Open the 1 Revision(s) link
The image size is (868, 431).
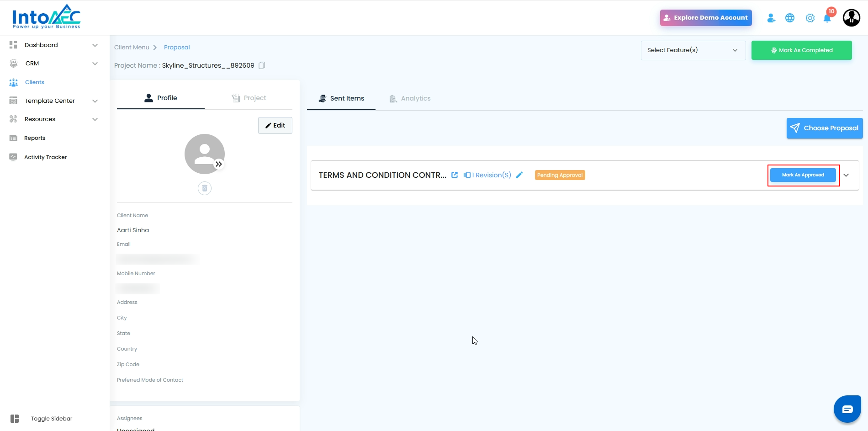487,175
